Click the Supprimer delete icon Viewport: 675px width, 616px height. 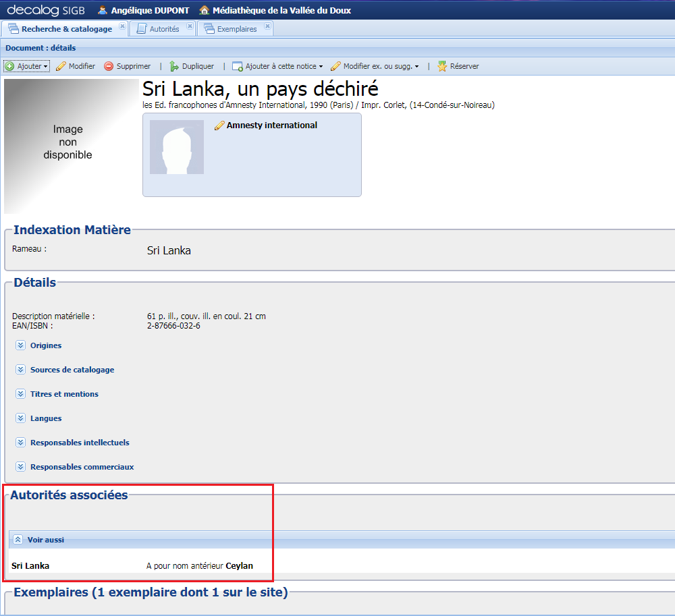tap(109, 67)
